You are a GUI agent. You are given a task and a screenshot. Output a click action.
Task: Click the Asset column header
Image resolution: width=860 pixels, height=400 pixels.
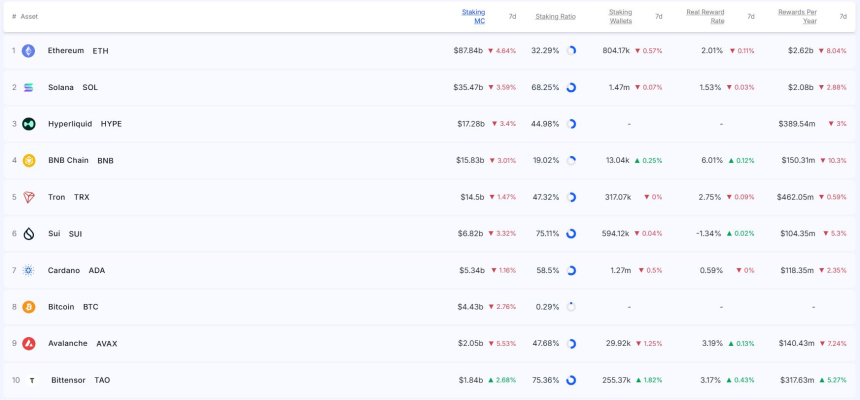[29, 17]
